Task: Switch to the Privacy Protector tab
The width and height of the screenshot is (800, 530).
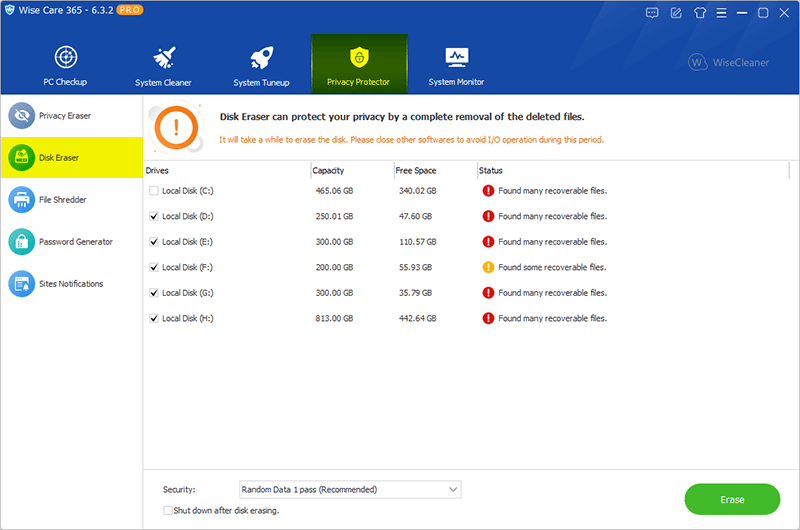Action: [359, 64]
